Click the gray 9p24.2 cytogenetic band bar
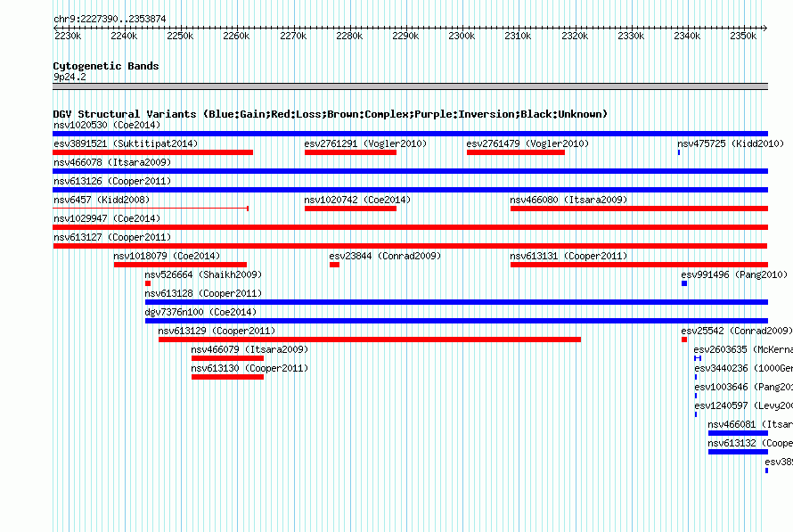 tap(410, 86)
